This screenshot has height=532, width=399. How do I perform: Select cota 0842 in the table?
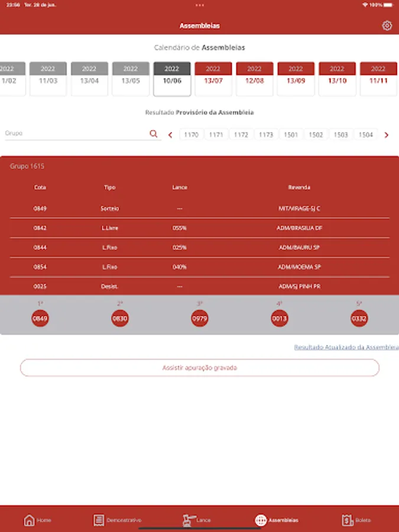40,228
